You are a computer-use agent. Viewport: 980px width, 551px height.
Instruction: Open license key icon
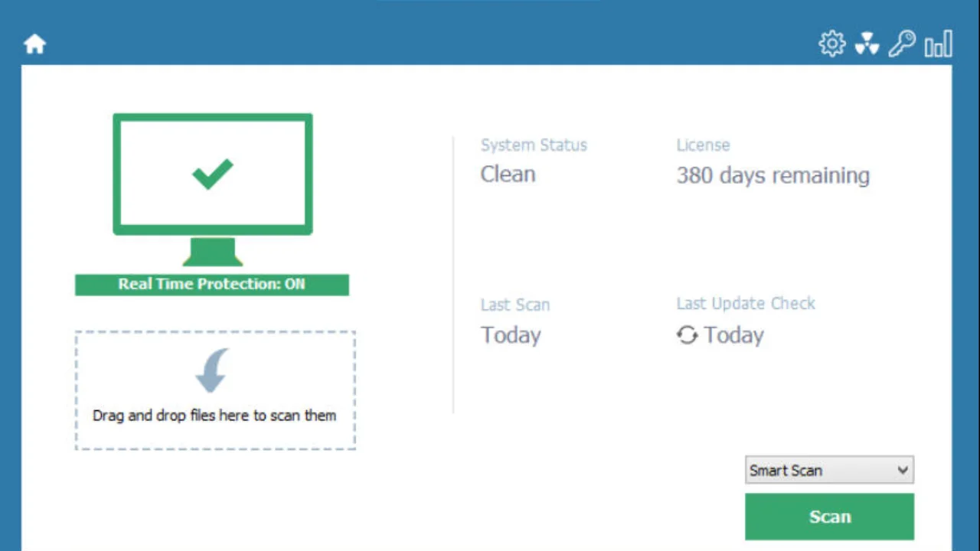pyautogui.click(x=902, y=44)
